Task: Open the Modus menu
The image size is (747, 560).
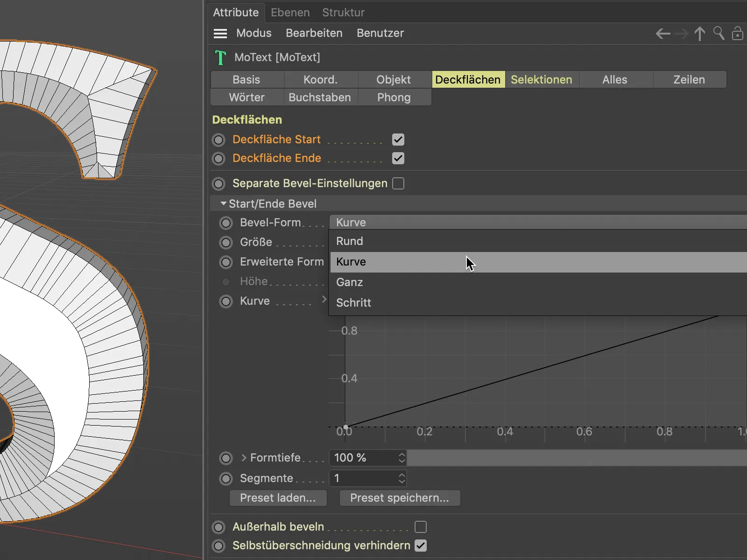Action: 254,33
